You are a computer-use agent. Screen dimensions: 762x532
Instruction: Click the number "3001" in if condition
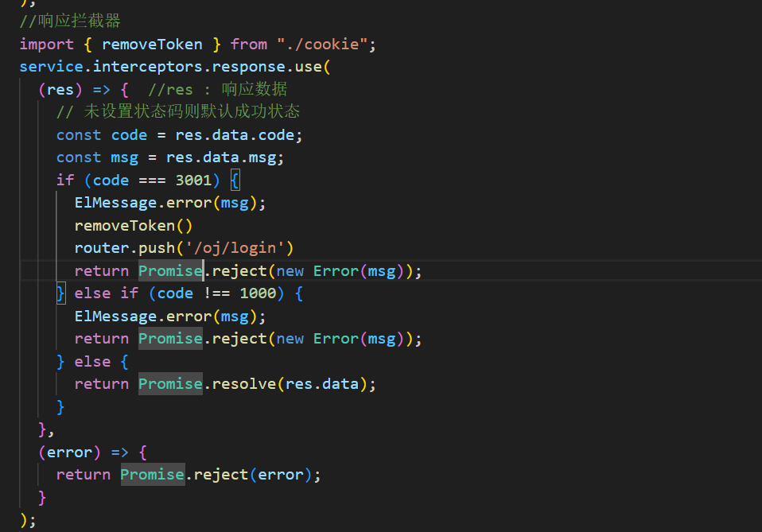pyautogui.click(x=193, y=181)
